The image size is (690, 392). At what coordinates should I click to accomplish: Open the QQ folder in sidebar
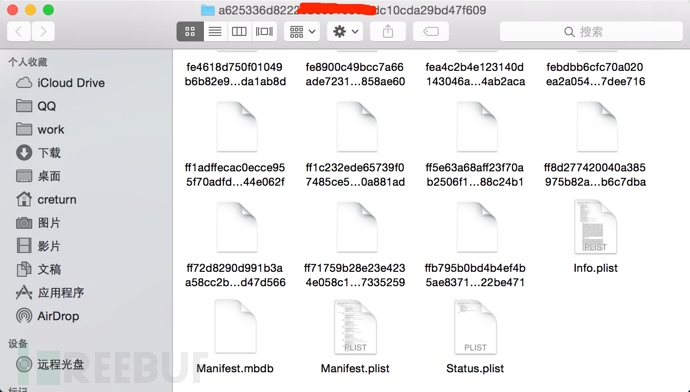pos(36,106)
